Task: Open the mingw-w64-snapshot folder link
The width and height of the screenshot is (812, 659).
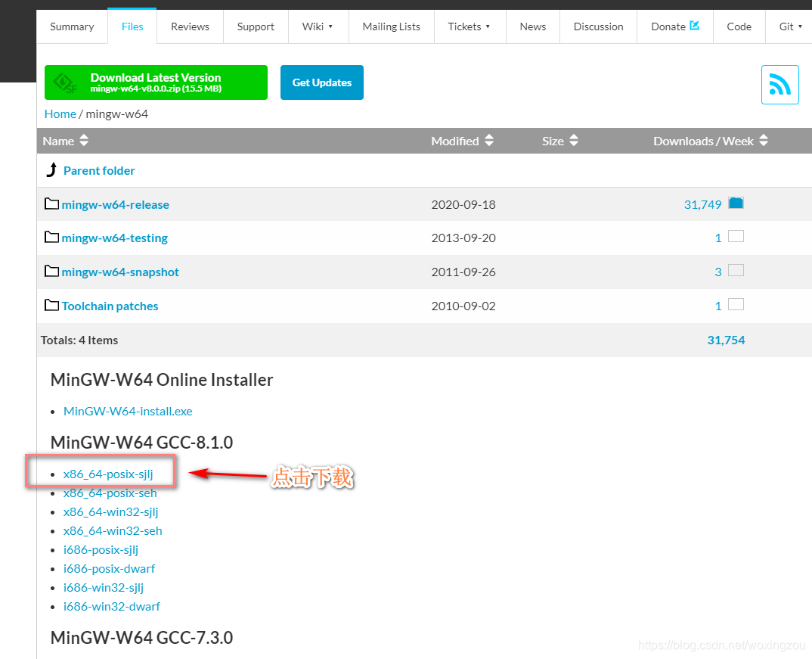Action: pyautogui.click(x=120, y=272)
